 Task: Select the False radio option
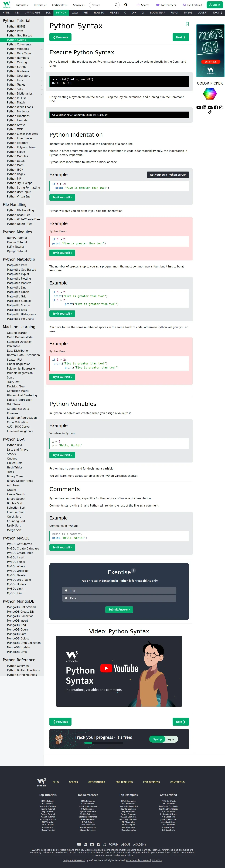pyautogui.click(x=66, y=598)
